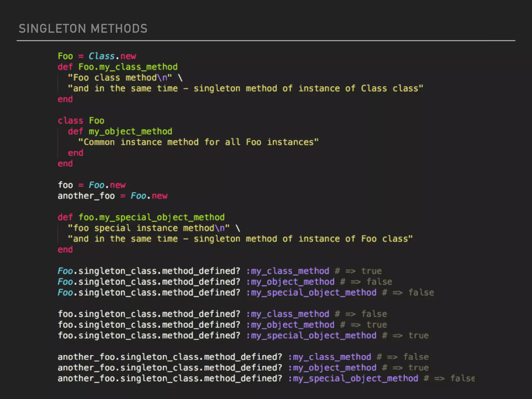The width and height of the screenshot is (532, 399).
Task: Click the 'end' after Foo.my_class_method body
Action: pyautogui.click(x=65, y=99)
